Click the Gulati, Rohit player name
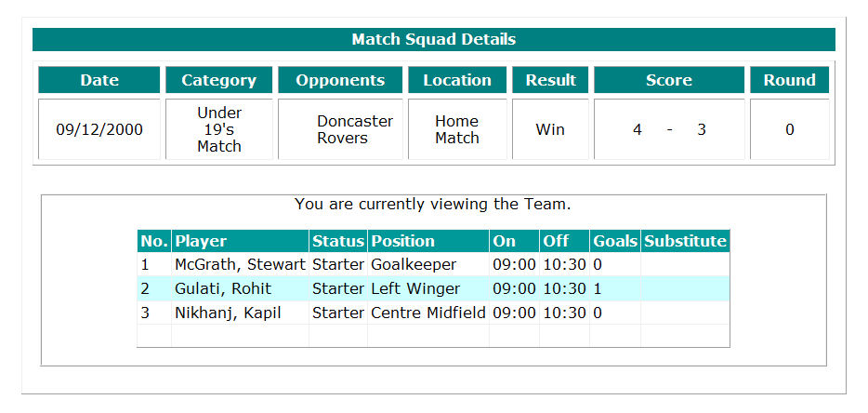This screenshot has height=413, width=868. (x=223, y=289)
